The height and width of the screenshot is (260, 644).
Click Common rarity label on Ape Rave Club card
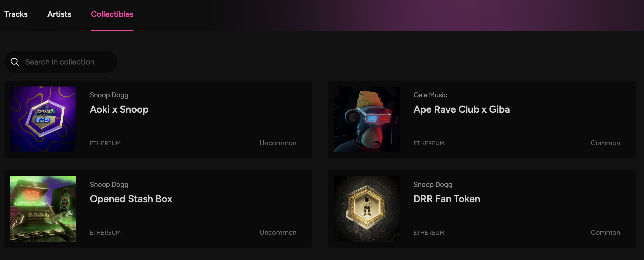click(605, 143)
